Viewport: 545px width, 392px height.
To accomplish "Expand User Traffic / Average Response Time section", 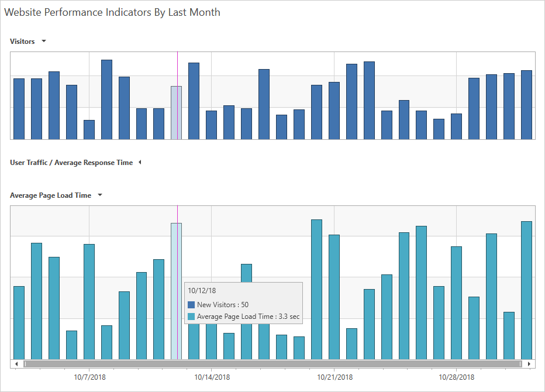I will point(140,163).
